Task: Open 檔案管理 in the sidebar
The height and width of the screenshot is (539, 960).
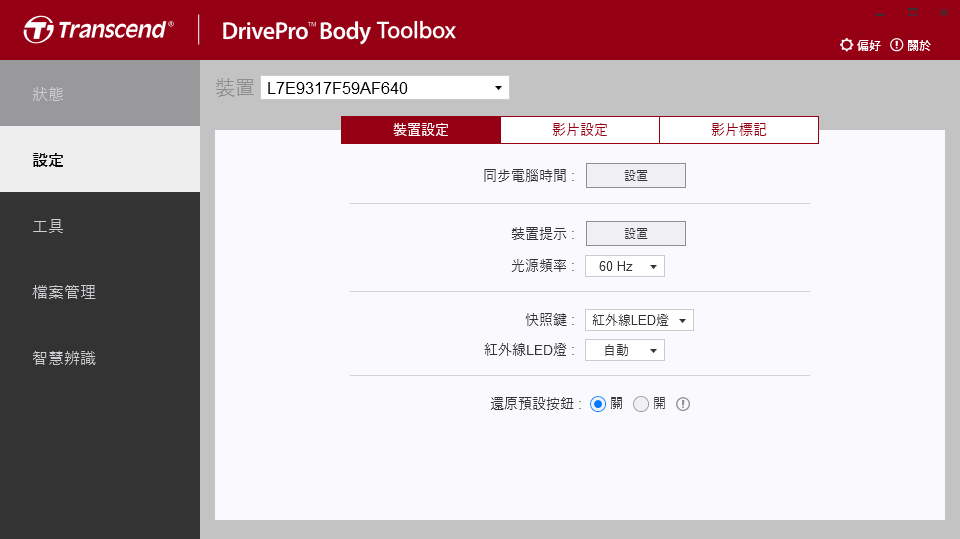Action: click(x=100, y=292)
